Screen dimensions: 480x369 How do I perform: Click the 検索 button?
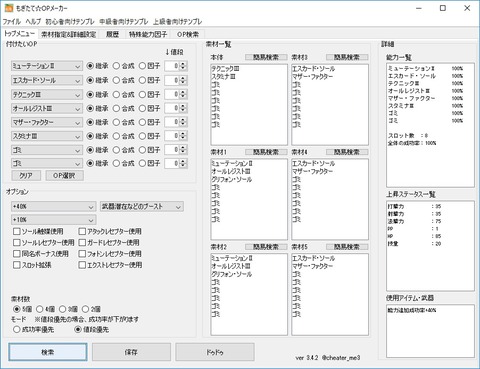tap(48, 352)
